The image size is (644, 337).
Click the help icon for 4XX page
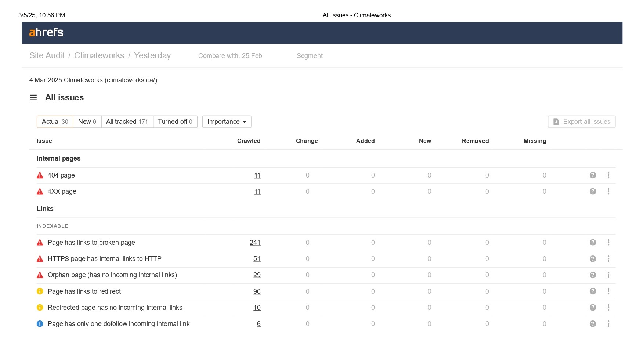(593, 191)
